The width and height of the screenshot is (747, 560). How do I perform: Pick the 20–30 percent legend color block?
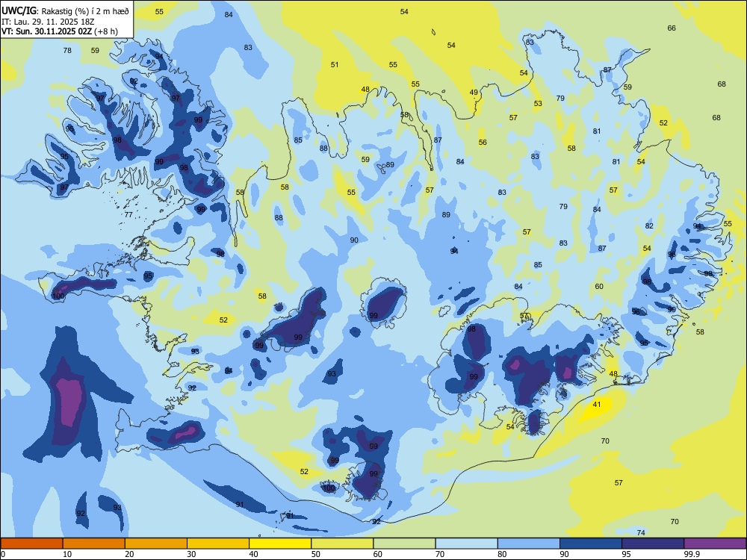click(x=156, y=544)
